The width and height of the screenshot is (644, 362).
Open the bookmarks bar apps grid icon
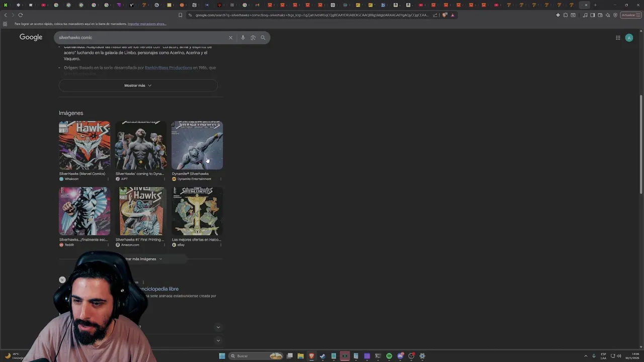point(5,24)
